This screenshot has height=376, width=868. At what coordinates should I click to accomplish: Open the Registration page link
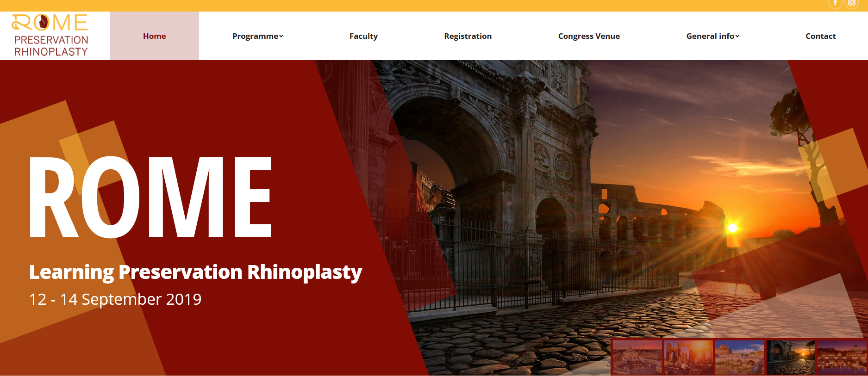coord(468,36)
